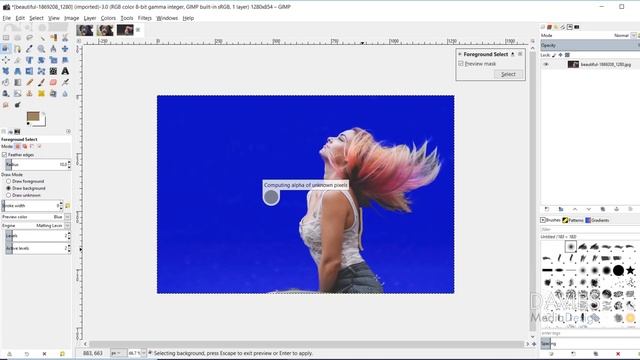Adjust the Levels slider in tool options
640x360 pixels.
tap(38, 236)
